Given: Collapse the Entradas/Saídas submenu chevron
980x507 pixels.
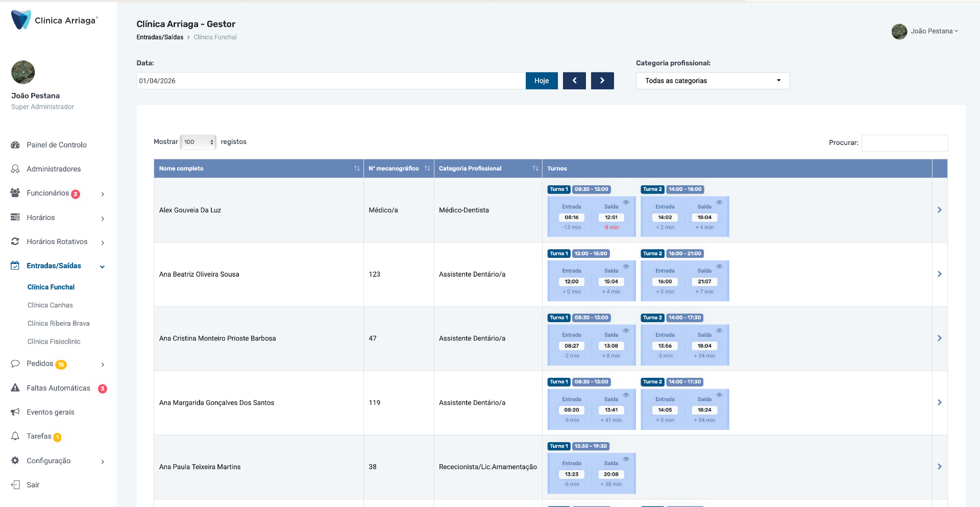Looking at the screenshot, I should tap(103, 267).
